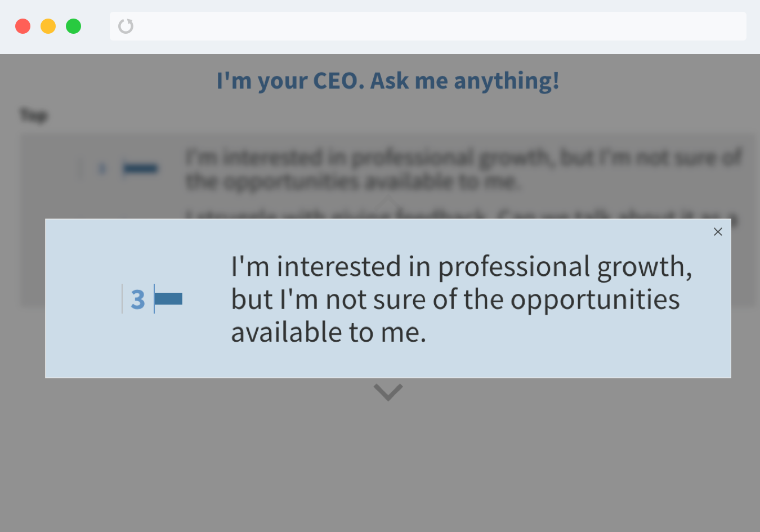
Task: Select the blurred 'Top' section label
Action: pos(34,115)
